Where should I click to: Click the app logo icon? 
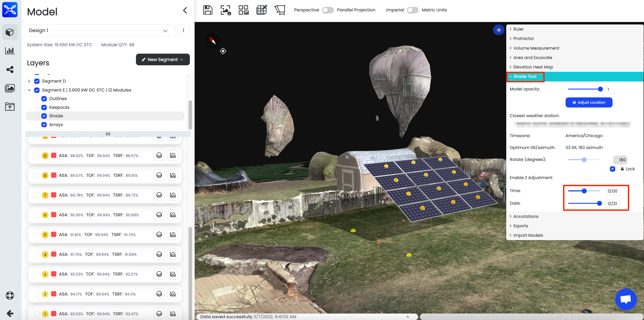(x=10, y=10)
